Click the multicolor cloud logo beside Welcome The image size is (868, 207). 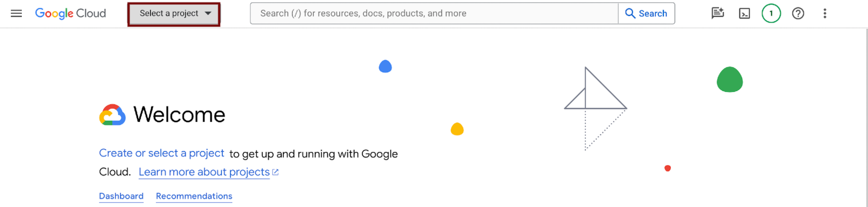coord(112,115)
